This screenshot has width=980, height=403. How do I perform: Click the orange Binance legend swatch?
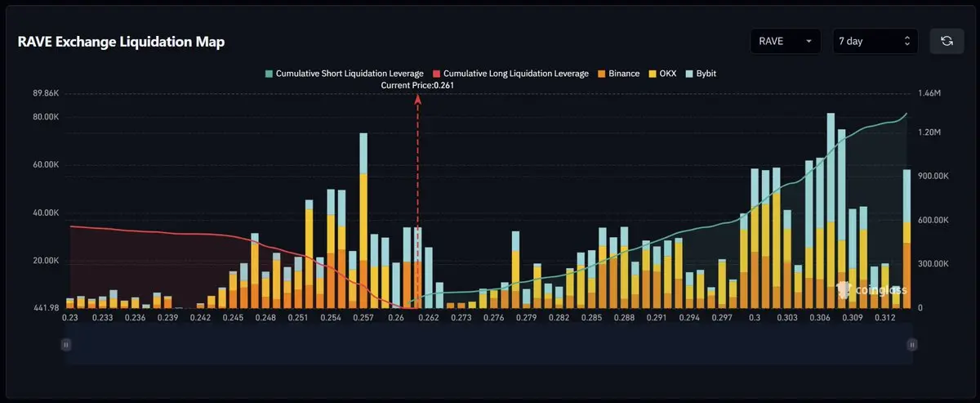click(601, 74)
